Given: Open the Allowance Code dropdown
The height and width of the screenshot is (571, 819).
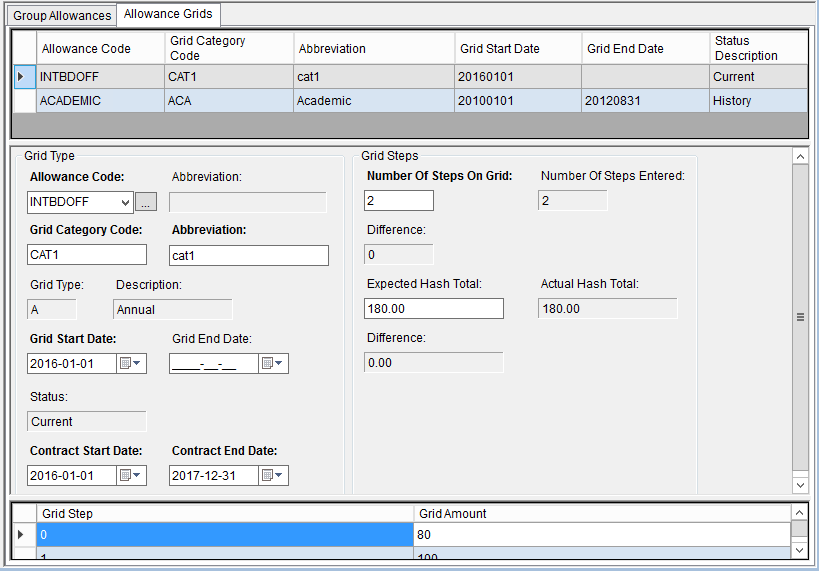Looking at the screenshot, I should coord(124,202).
